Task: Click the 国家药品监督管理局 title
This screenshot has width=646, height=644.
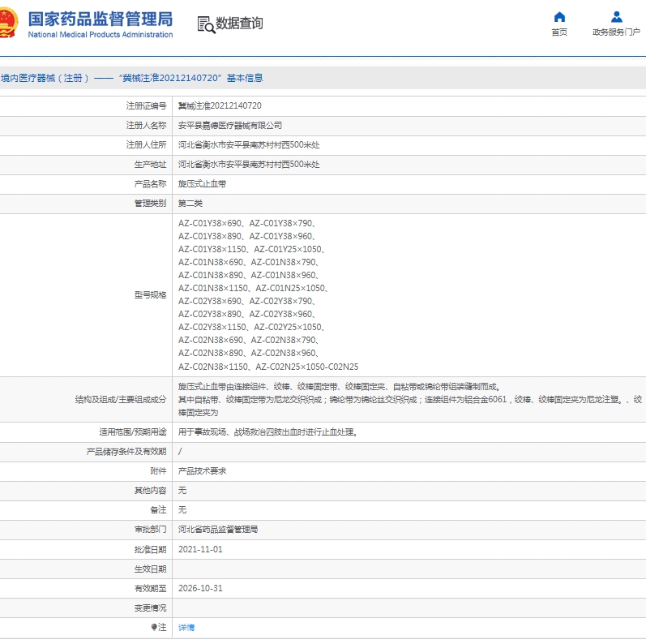Action: pos(101,19)
